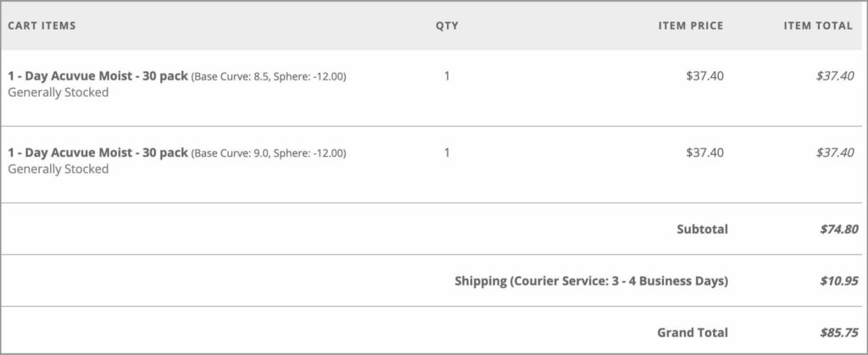Click first item's price of $37.40
This screenshot has height=355, width=868.
pyautogui.click(x=704, y=75)
